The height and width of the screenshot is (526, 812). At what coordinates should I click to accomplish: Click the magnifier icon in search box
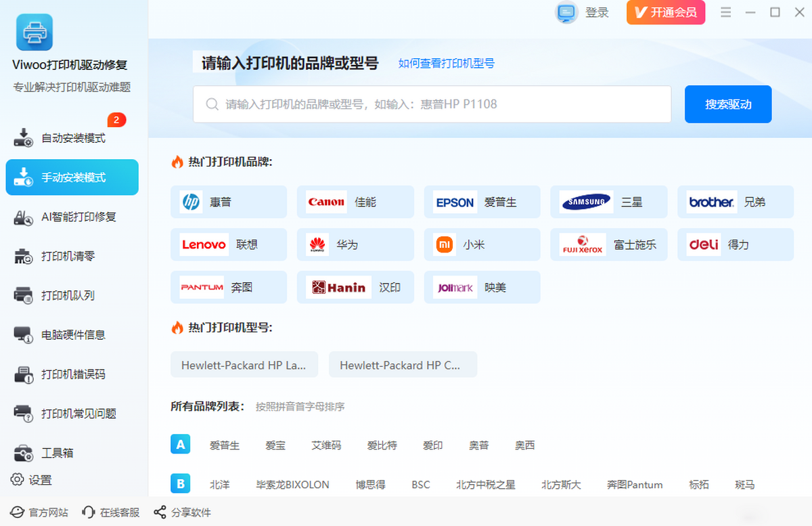pos(212,104)
